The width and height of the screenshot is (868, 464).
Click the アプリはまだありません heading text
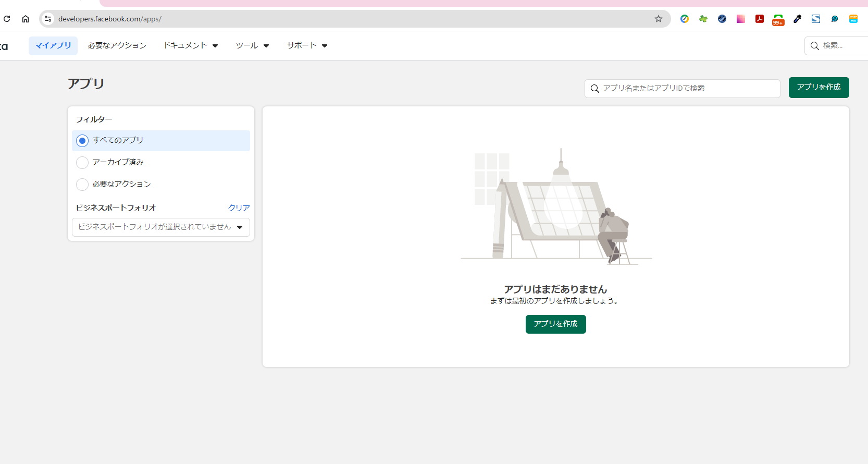(x=555, y=289)
